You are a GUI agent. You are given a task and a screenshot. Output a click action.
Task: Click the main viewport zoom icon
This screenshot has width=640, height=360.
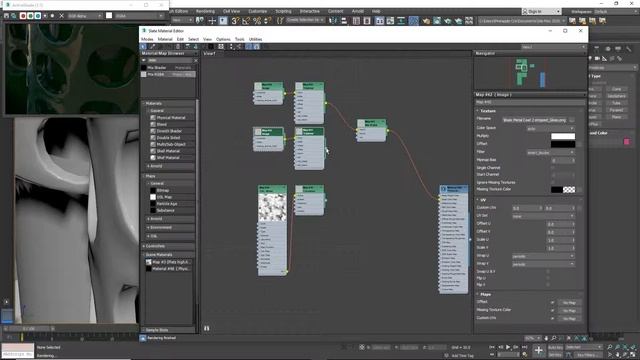[609, 347]
